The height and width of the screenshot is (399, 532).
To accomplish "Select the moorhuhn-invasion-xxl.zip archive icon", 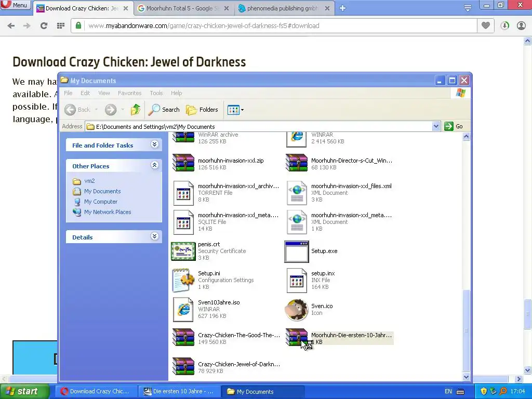I will click(x=183, y=163).
